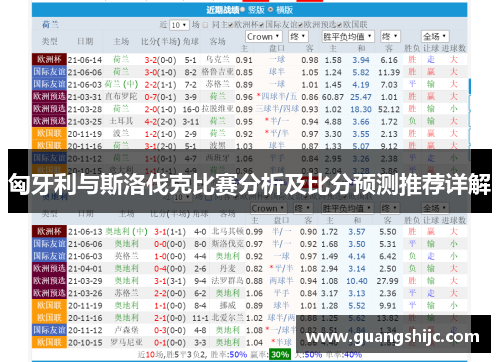Image resolution: width=500 pixels, height=362 pixels.
Task: Click the 盘口 column header in 荷兰 table
Action: click(x=277, y=49)
